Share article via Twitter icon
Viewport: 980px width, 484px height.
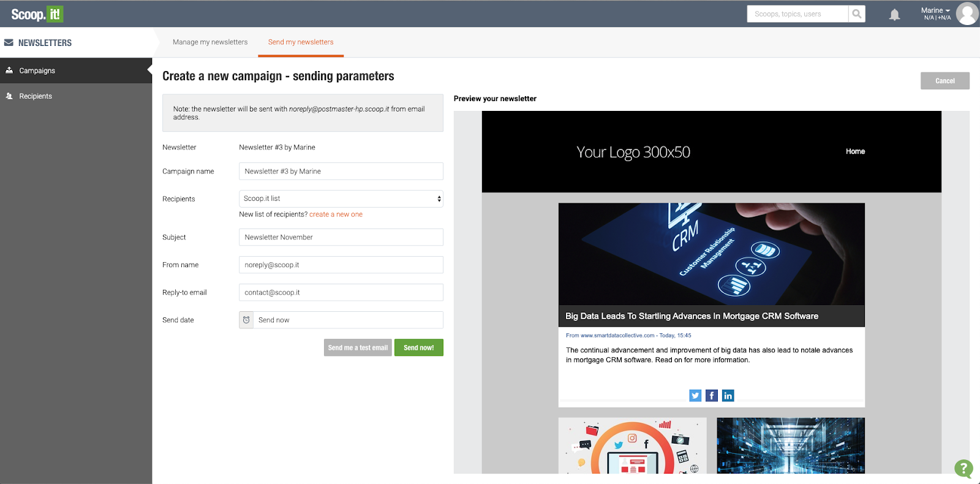pos(695,396)
